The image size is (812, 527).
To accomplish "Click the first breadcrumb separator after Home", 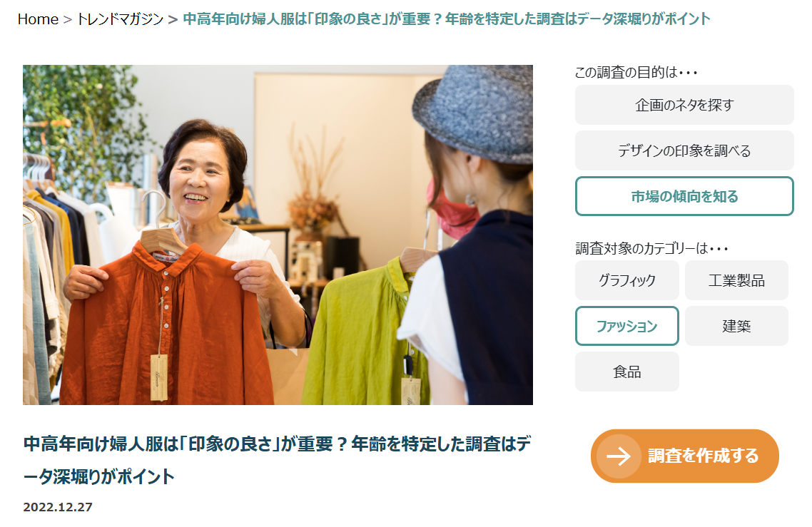I will 67,20.
